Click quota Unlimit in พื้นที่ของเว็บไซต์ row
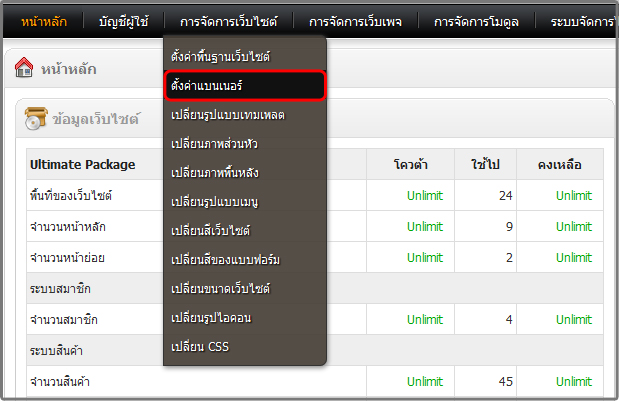Image resolution: width=619 pixels, height=401 pixels. click(425, 195)
